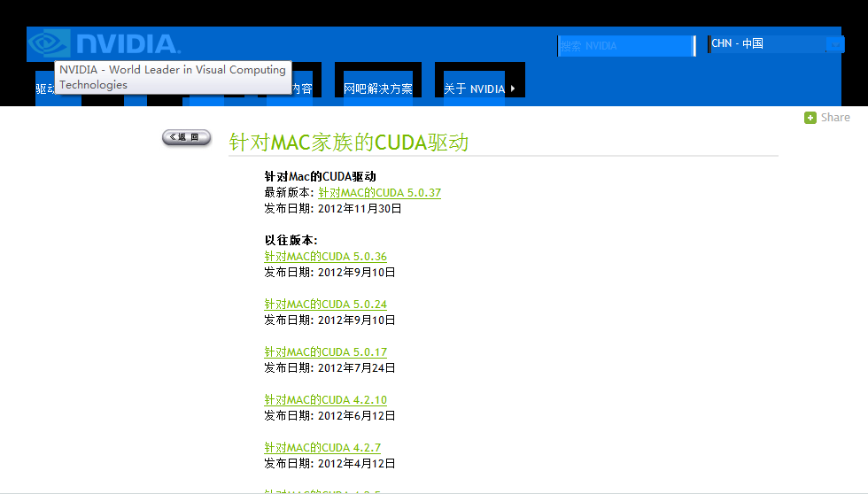Click the NVIDIA logo in the header
This screenshot has height=494, width=868.
(105, 42)
